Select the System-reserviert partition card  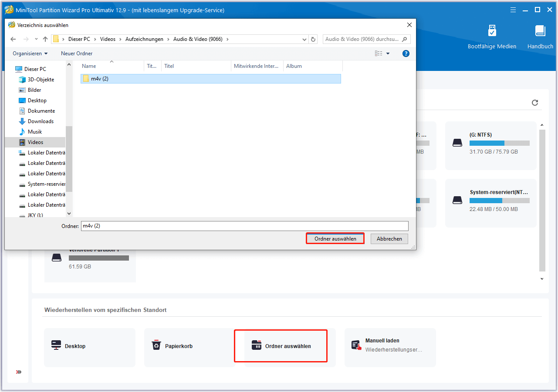tap(491, 203)
